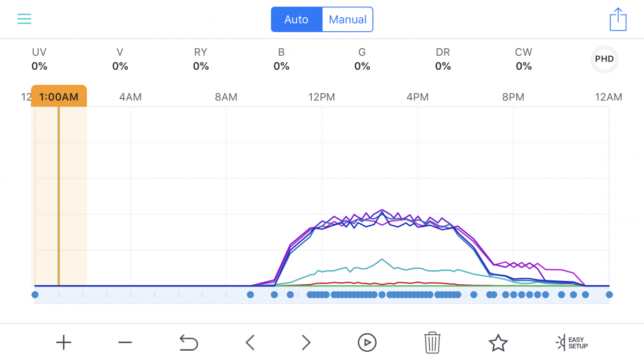Remove a point using minus icon
644x362 pixels.
(x=125, y=342)
